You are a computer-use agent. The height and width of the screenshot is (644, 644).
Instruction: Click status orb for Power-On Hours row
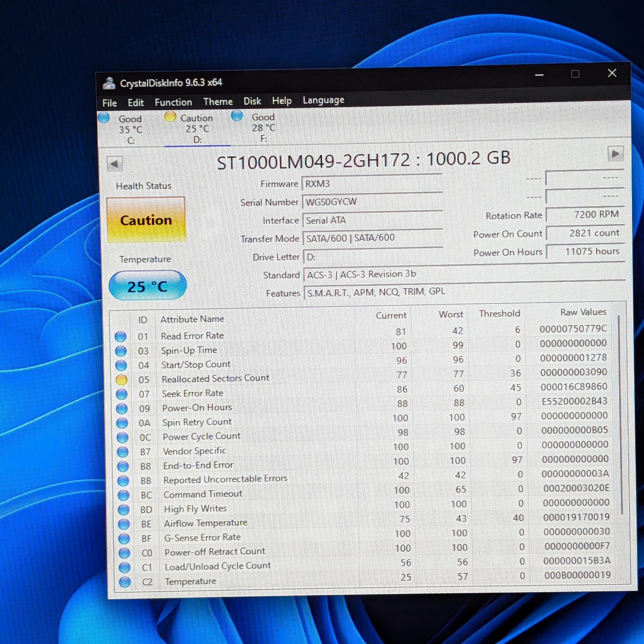coord(122,409)
